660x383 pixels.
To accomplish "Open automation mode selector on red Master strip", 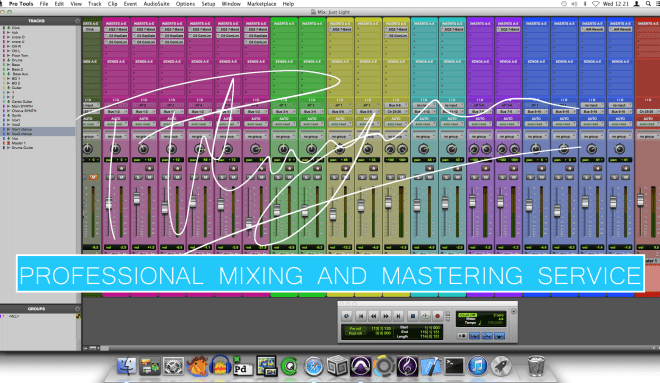I will coord(648,124).
